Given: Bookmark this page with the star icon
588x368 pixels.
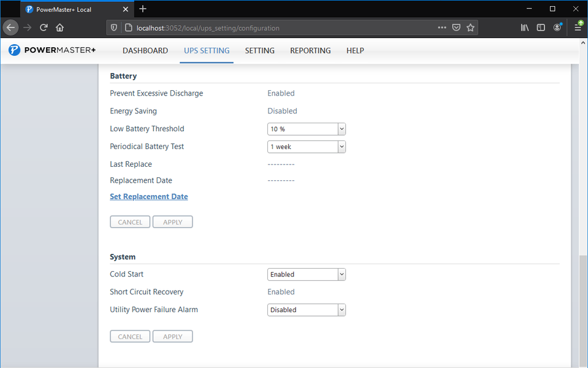Looking at the screenshot, I should tap(470, 28).
